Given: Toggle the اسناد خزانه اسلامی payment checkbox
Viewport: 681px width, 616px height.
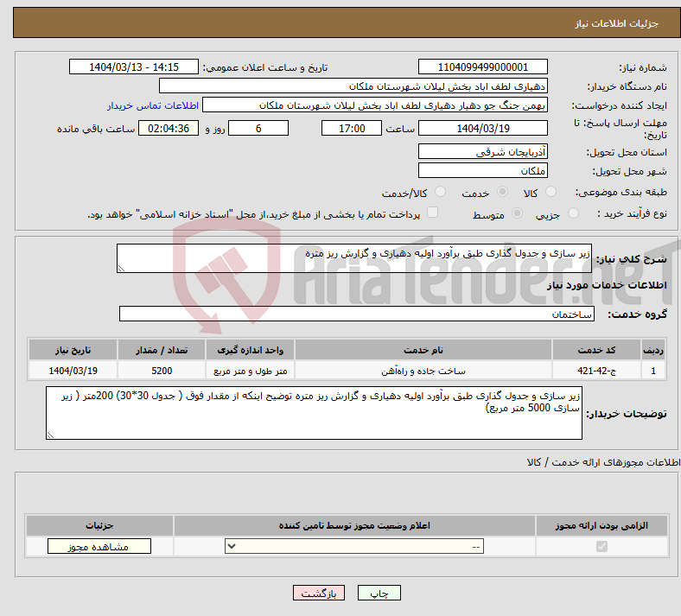Looking at the screenshot, I should [433, 213].
